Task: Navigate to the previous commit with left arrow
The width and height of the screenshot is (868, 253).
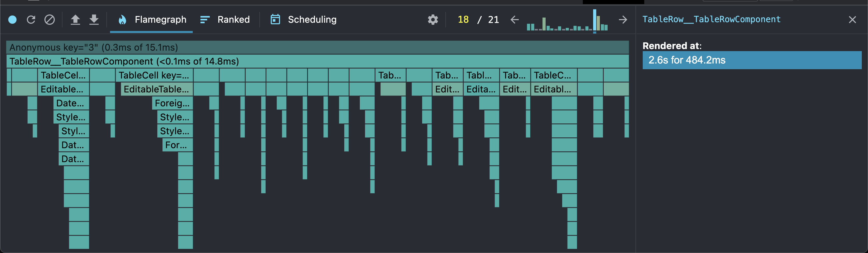Action: (x=514, y=20)
